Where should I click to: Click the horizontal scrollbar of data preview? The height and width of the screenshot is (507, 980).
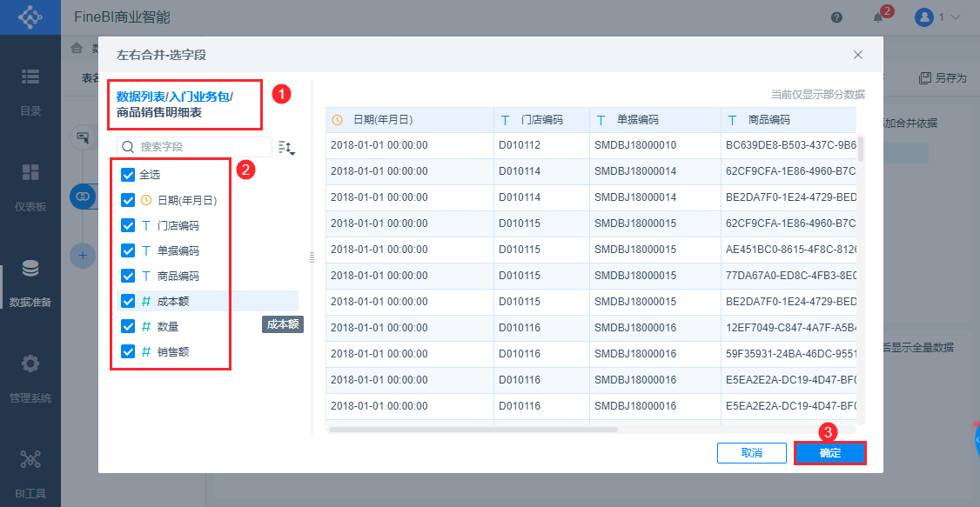coord(473,430)
